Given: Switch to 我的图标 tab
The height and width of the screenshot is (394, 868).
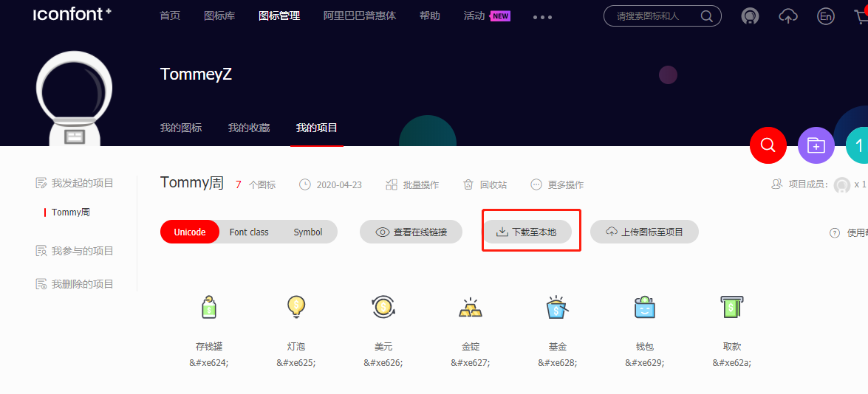Looking at the screenshot, I should coord(181,128).
